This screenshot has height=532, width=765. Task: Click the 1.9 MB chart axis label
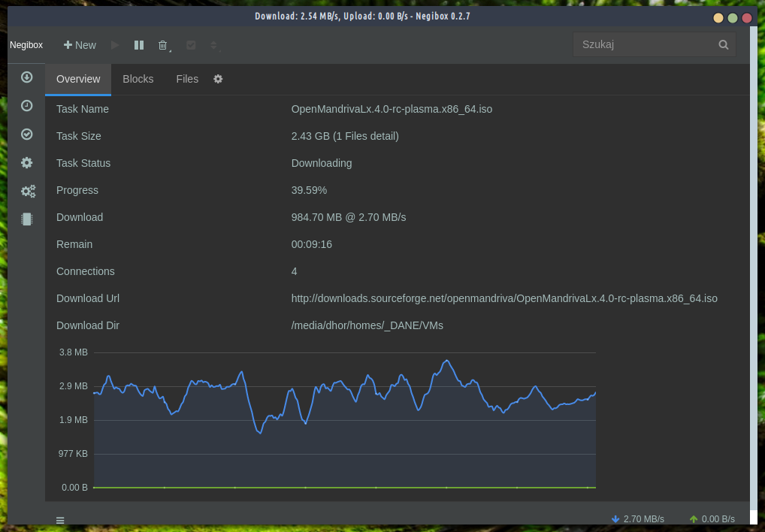coord(74,420)
